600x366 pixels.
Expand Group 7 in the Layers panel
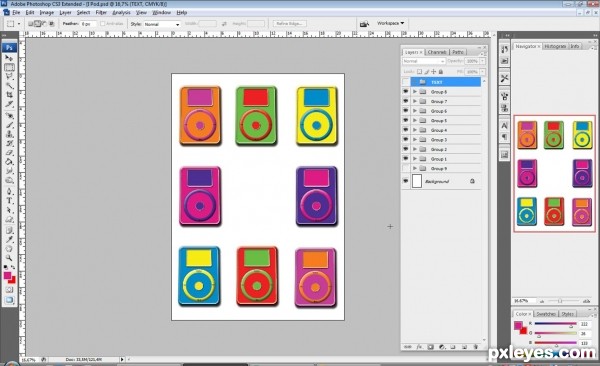(415, 101)
